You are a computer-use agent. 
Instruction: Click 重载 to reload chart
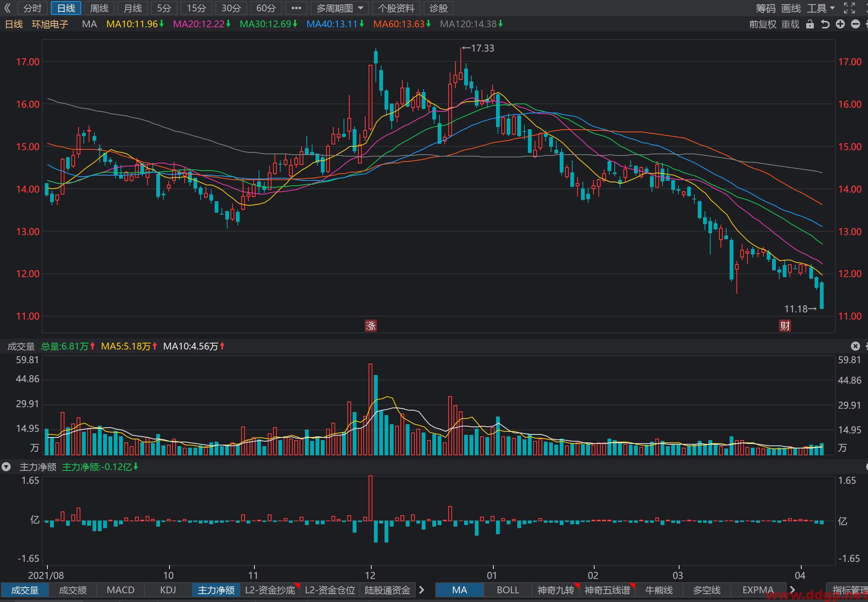pyautogui.click(x=790, y=24)
